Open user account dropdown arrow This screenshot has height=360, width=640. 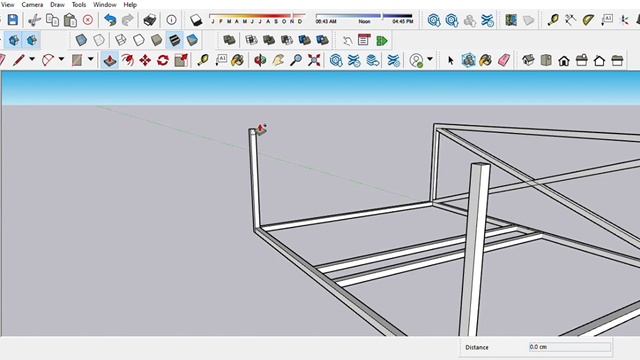(x=429, y=60)
